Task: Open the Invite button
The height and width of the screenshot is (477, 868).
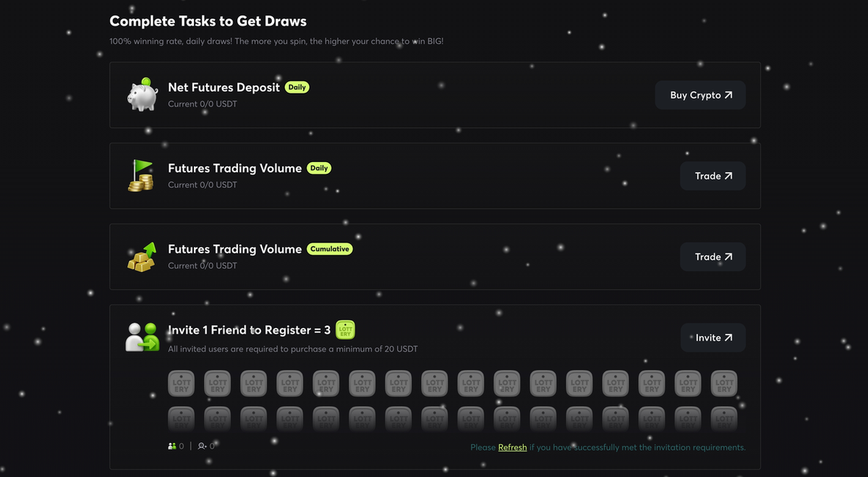Action: click(x=713, y=338)
